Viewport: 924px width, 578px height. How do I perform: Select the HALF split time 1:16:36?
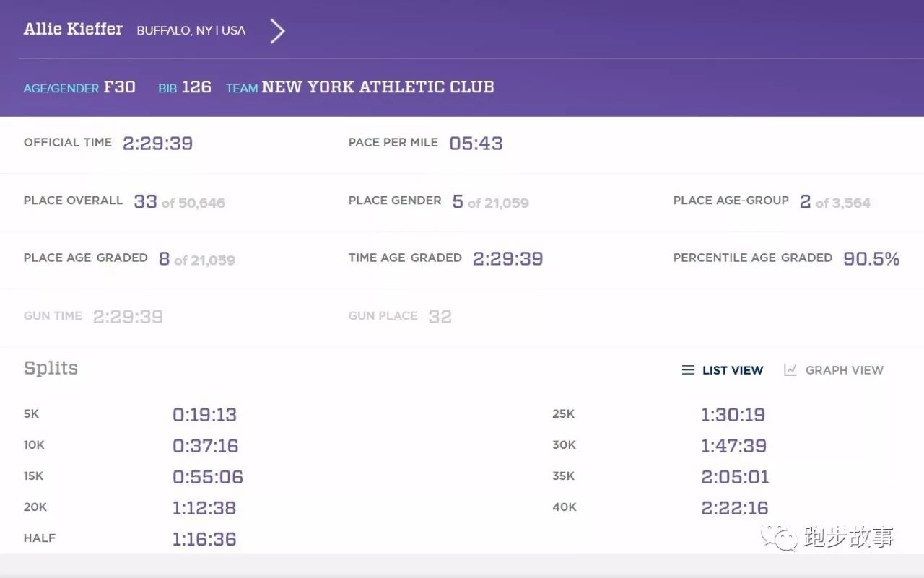click(x=204, y=539)
